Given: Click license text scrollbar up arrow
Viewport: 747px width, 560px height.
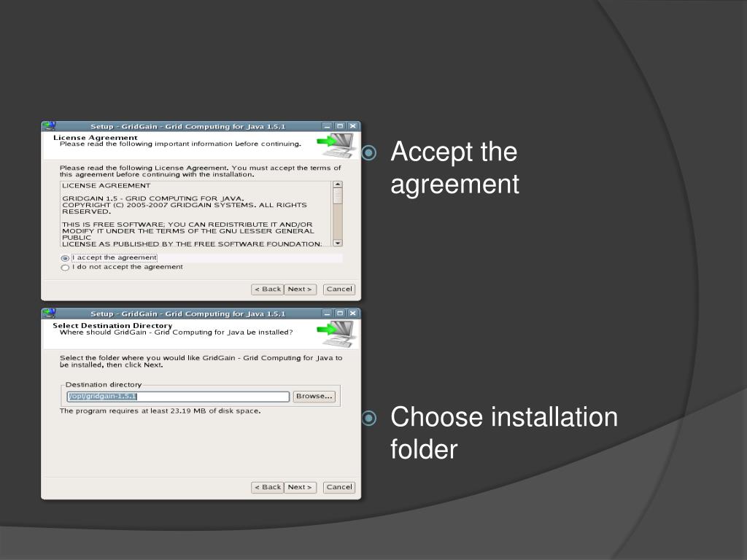Looking at the screenshot, I should [338, 184].
